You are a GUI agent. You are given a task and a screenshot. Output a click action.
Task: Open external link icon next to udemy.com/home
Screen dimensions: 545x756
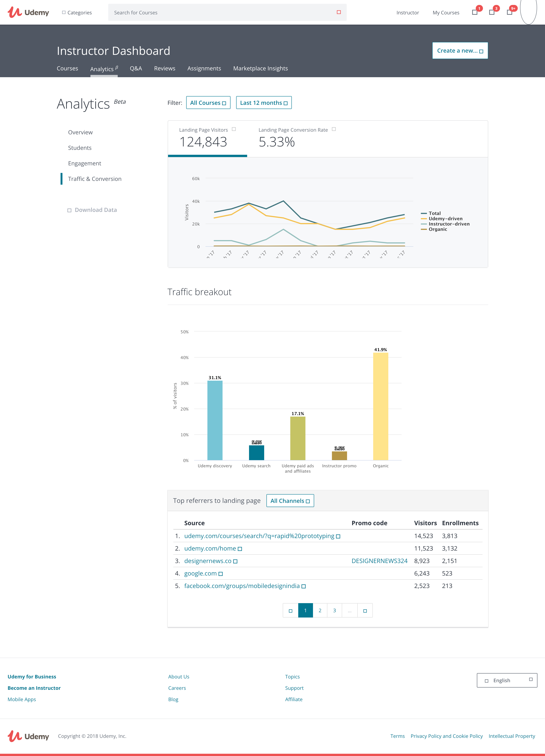tap(240, 549)
